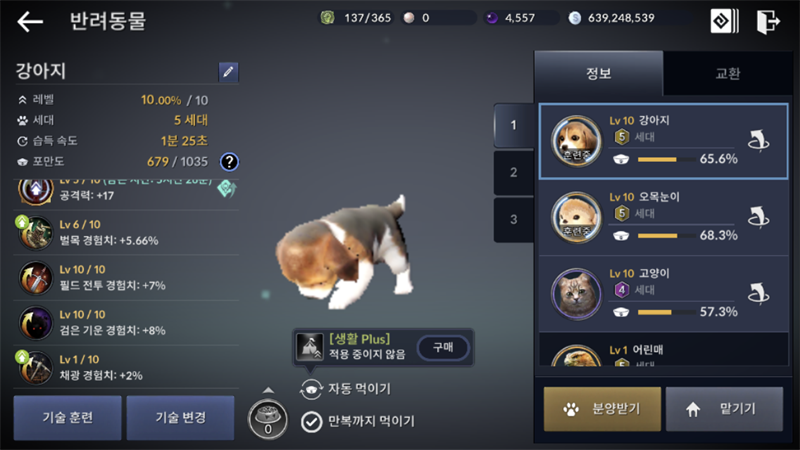Select pet group slot 3
Viewport: 800px width, 450px height.
pyautogui.click(x=514, y=219)
